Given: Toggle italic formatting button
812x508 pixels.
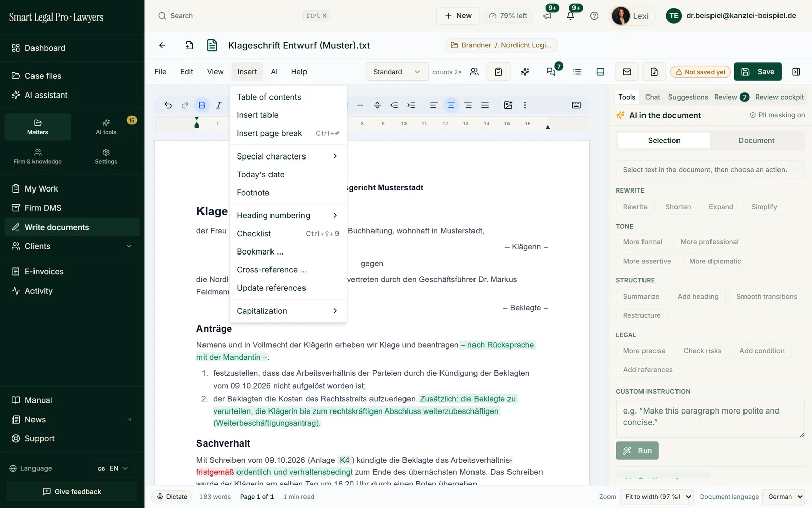Looking at the screenshot, I should 219,105.
